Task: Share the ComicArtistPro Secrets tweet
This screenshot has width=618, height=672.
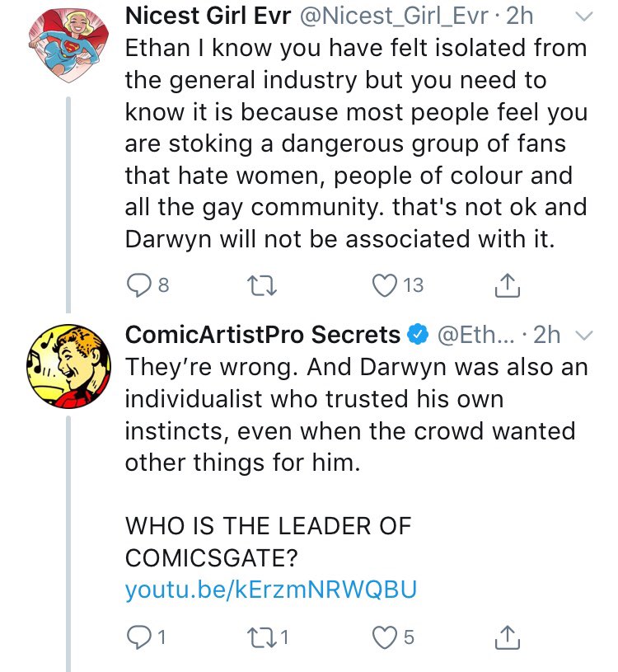Action: [x=508, y=637]
